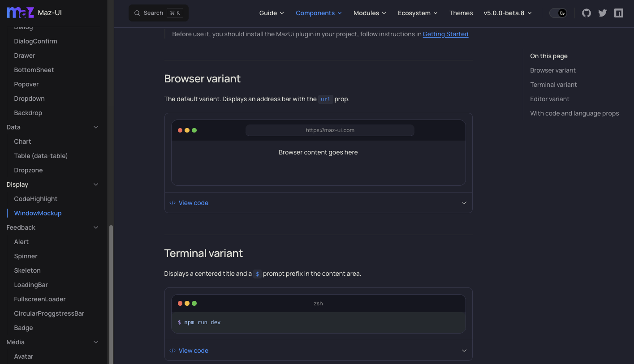This screenshot has height=364, width=634.
Task: Go to the Themes page
Action: pos(461,13)
